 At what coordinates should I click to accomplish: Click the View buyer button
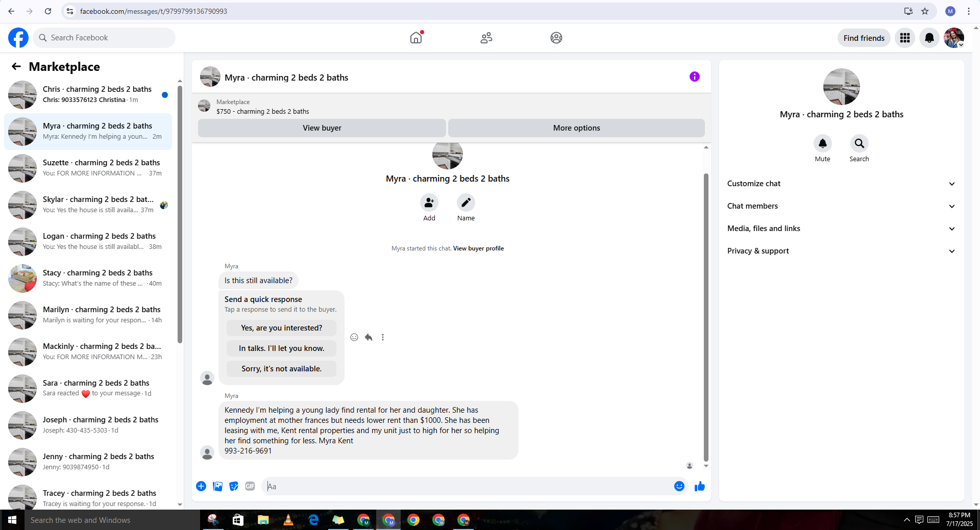[x=322, y=128]
